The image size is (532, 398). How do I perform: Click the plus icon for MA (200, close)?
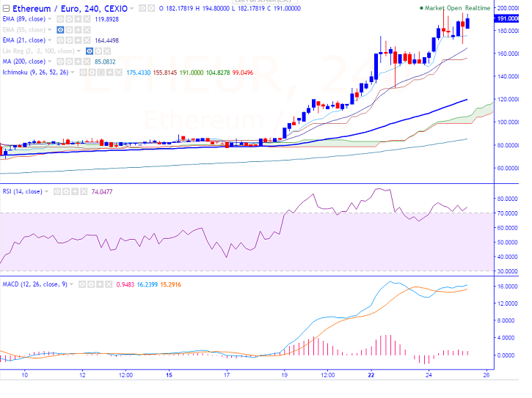(78, 62)
